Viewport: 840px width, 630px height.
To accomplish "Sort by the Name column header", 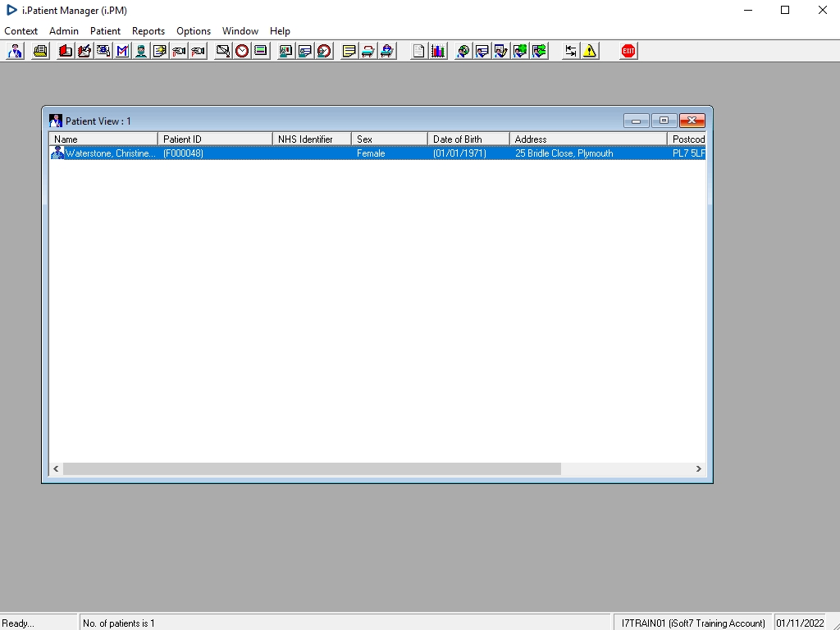I will point(103,139).
